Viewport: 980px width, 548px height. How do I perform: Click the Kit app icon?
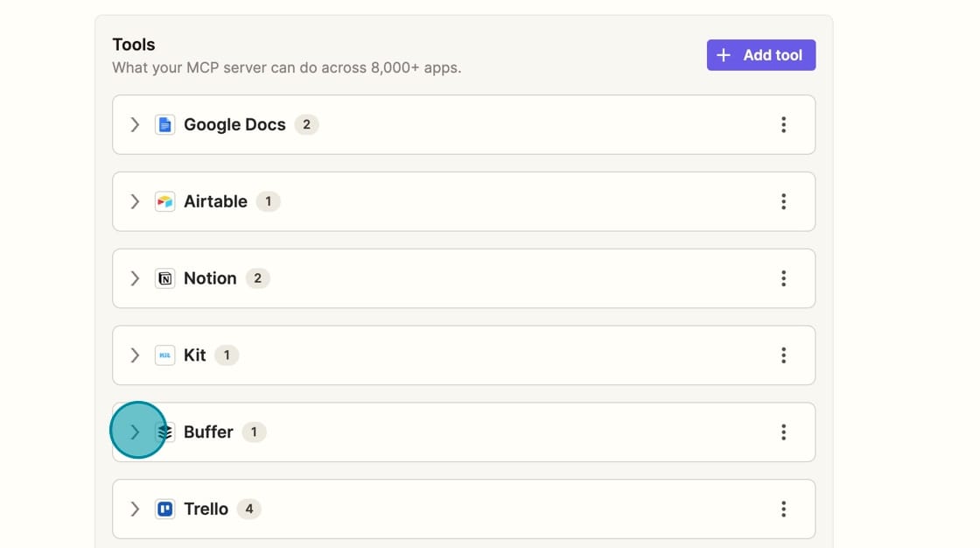(165, 355)
